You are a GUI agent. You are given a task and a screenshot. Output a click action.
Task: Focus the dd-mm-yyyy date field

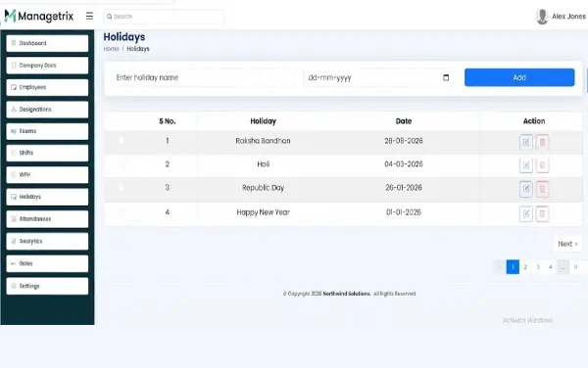coord(378,77)
